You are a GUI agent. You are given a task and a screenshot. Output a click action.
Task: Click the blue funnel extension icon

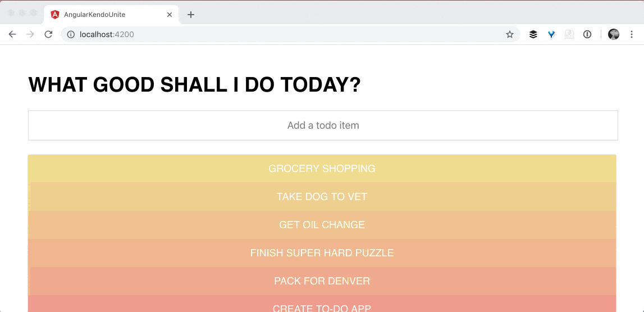[551, 34]
